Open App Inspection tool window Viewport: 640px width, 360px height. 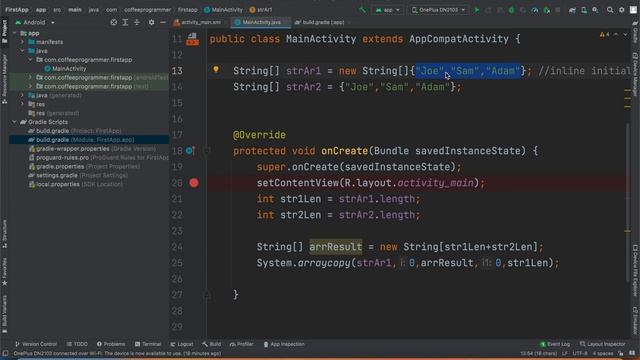284,344
